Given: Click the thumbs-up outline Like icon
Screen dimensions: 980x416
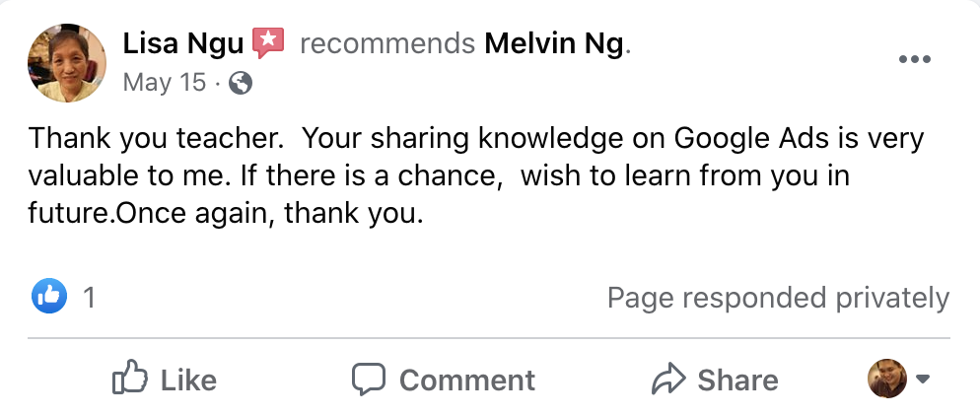Looking at the screenshot, I should coord(129,379).
